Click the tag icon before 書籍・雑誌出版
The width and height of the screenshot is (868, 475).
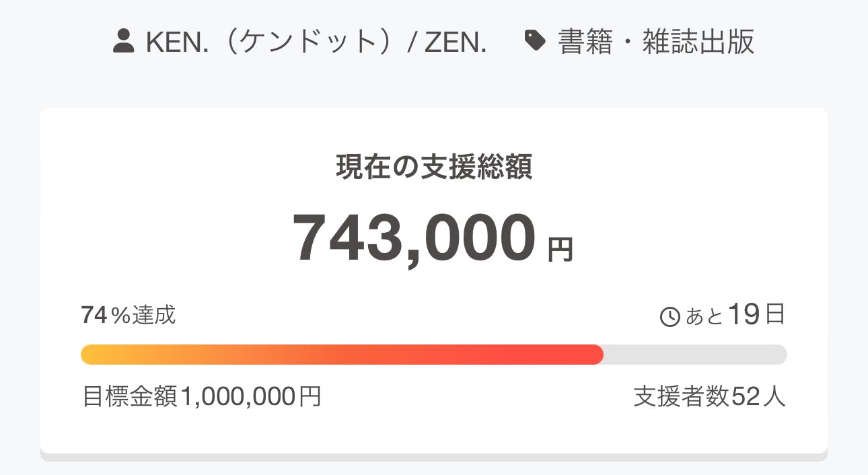click(x=535, y=42)
